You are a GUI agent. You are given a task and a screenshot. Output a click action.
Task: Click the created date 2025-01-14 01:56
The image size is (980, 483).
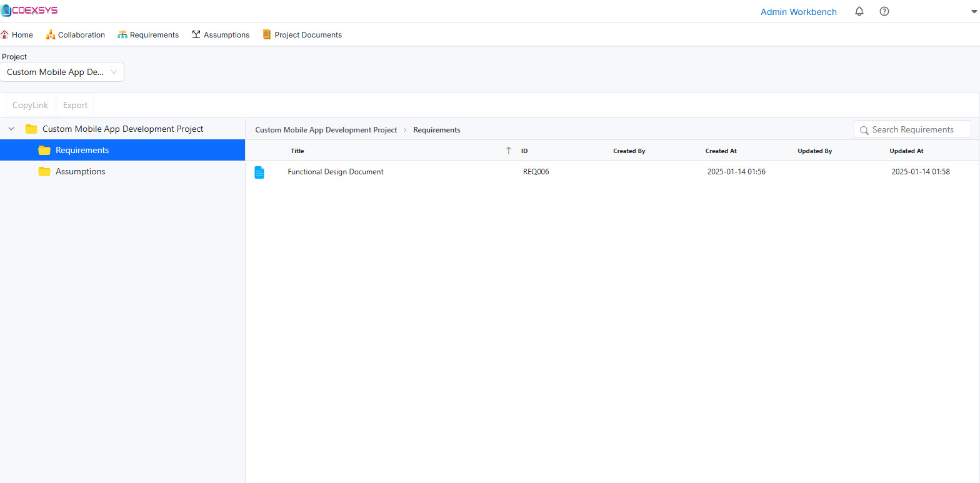click(736, 172)
